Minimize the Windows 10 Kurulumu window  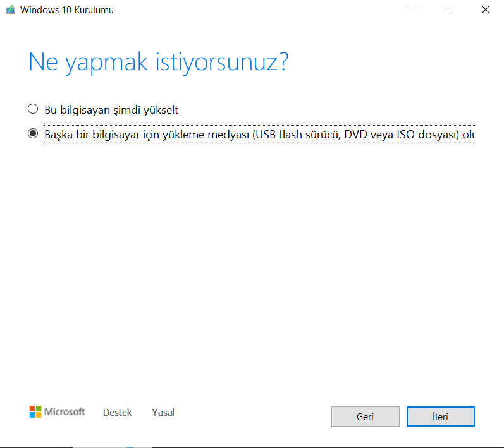click(x=412, y=9)
